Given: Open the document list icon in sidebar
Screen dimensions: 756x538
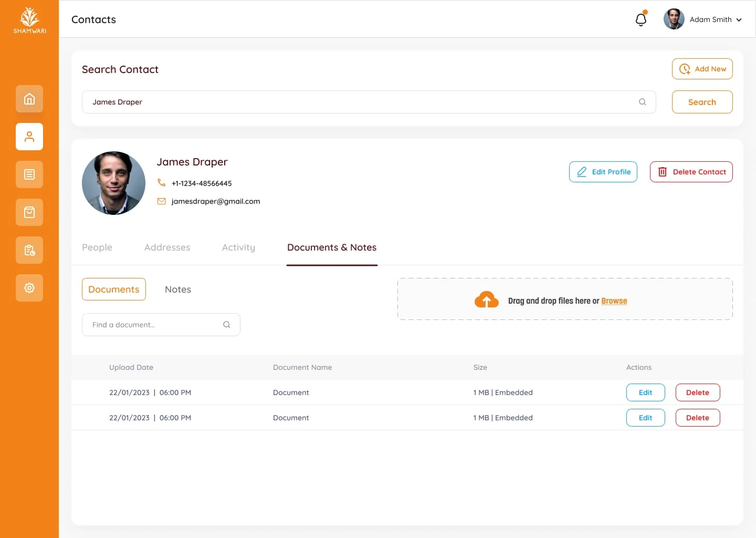Looking at the screenshot, I should tap(29, 174).
